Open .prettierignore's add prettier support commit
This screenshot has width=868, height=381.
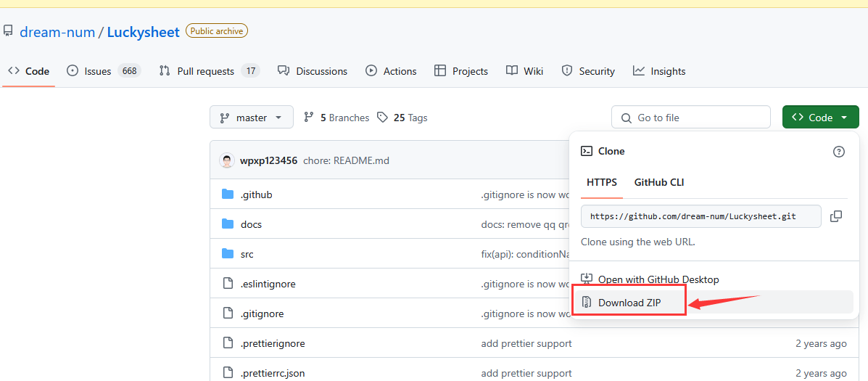(x=526, y=343)
